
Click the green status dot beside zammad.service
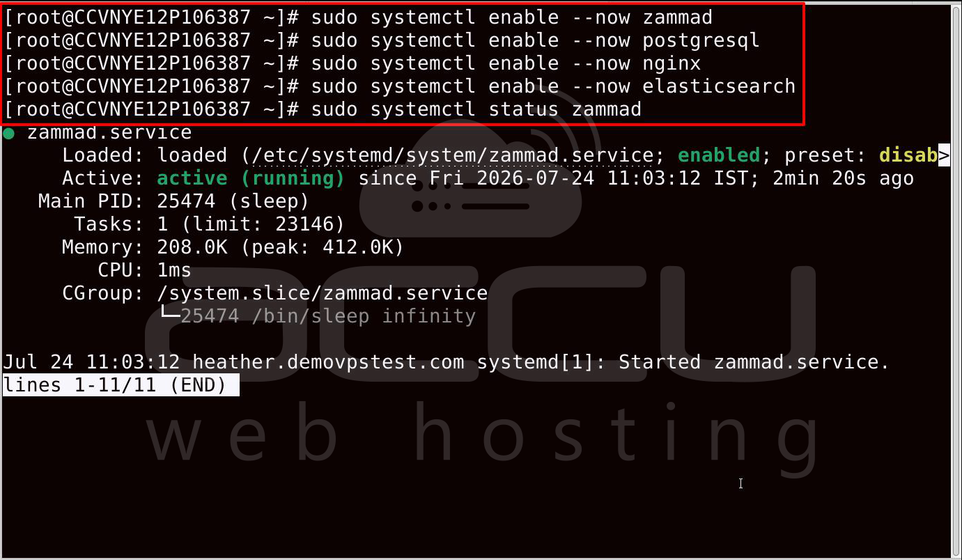[x=8, y=133]
